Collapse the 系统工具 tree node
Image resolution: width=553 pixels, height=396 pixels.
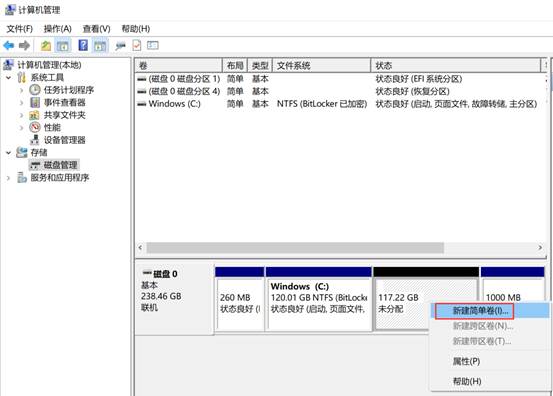click(x=9, y=77)
